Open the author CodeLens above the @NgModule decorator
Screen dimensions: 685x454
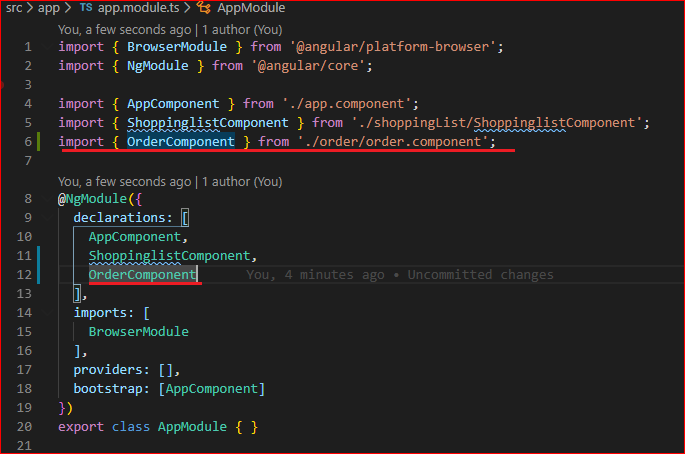[170, 182]
